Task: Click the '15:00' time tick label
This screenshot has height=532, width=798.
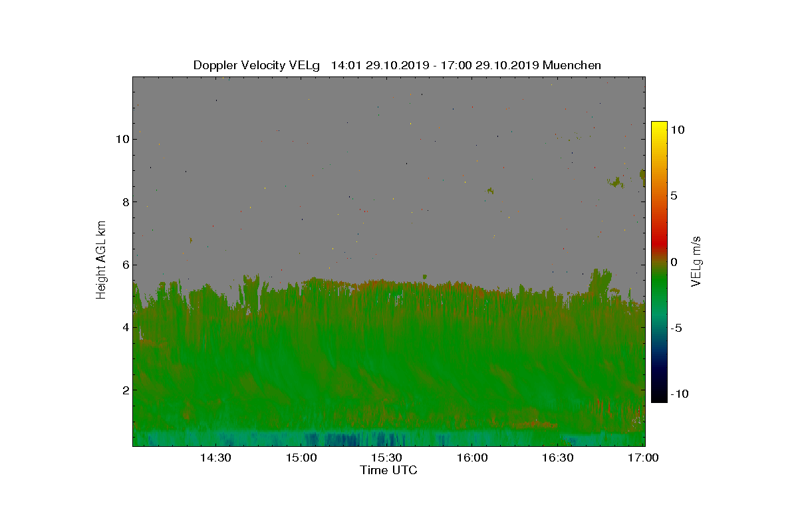Action: tap(301, 458)
